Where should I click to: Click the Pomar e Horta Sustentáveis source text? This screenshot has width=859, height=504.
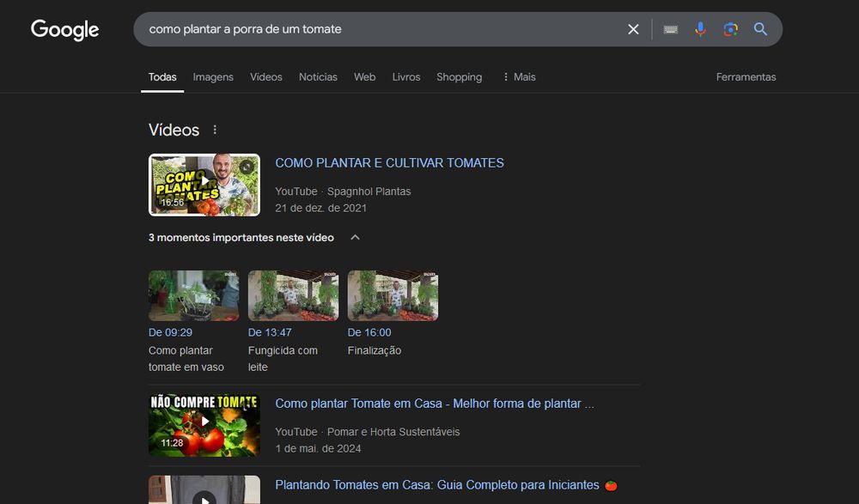[x=393, y=432]
